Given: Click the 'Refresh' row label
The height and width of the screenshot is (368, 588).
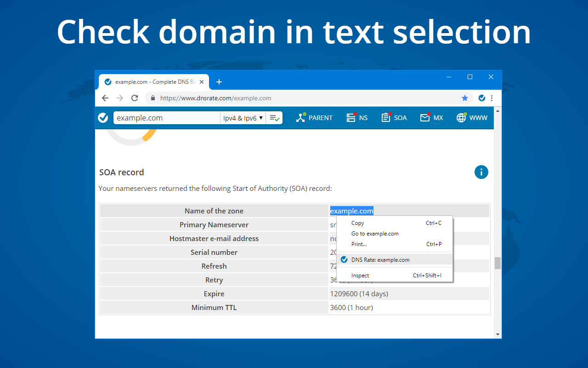Looking at the screenshot, I should [214, 266].
